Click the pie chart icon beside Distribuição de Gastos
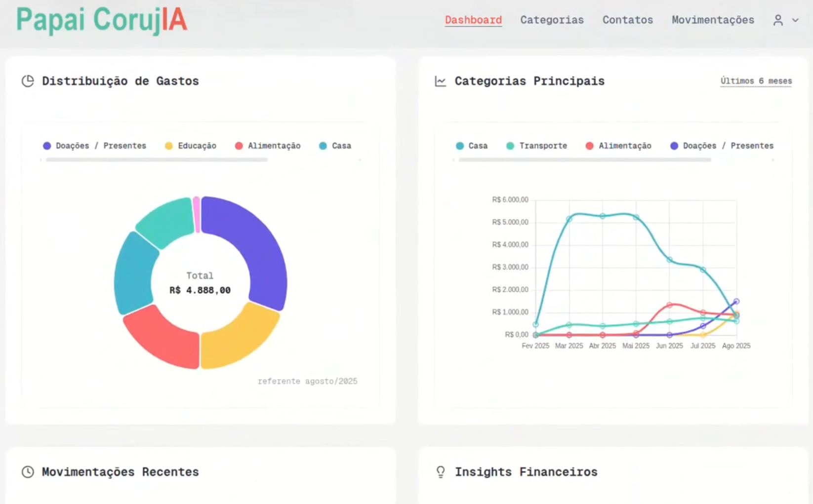813x504 pixels. point(28,81)
